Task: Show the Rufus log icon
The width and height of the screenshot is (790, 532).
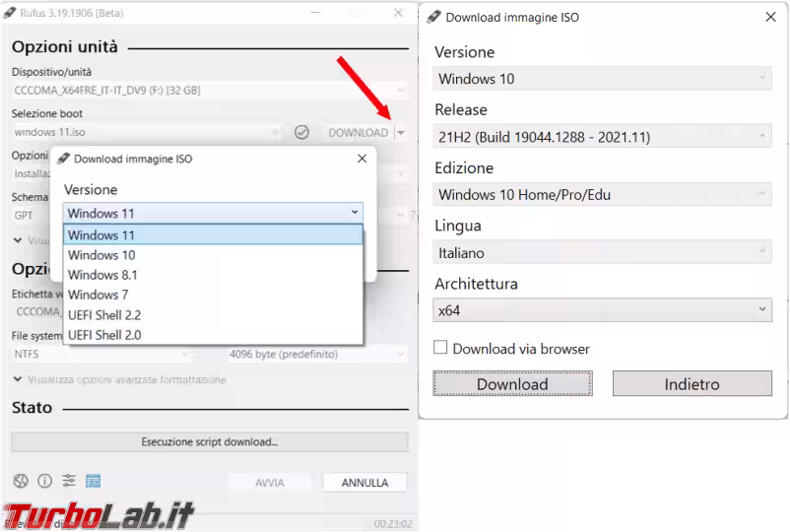Action: point(94,481)
